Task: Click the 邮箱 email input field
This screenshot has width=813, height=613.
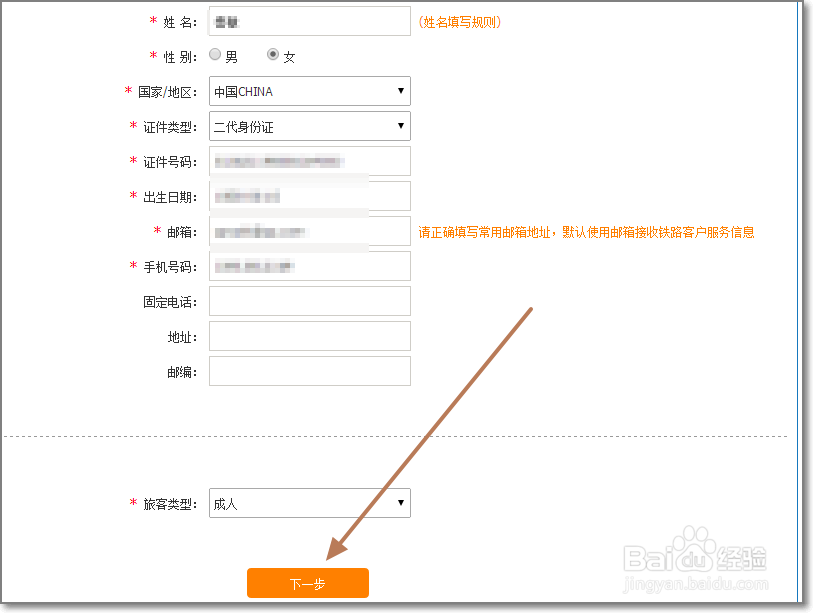Action: point(309,231)
